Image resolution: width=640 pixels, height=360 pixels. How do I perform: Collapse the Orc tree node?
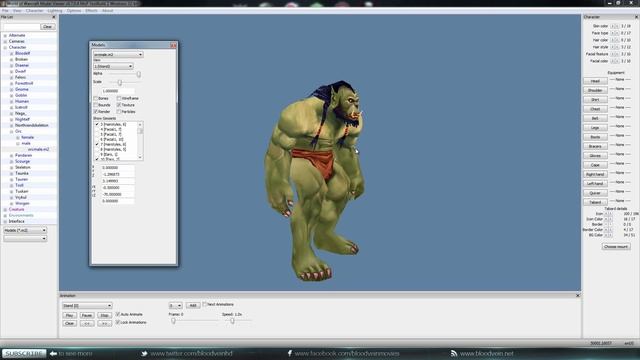coord(11,131)
